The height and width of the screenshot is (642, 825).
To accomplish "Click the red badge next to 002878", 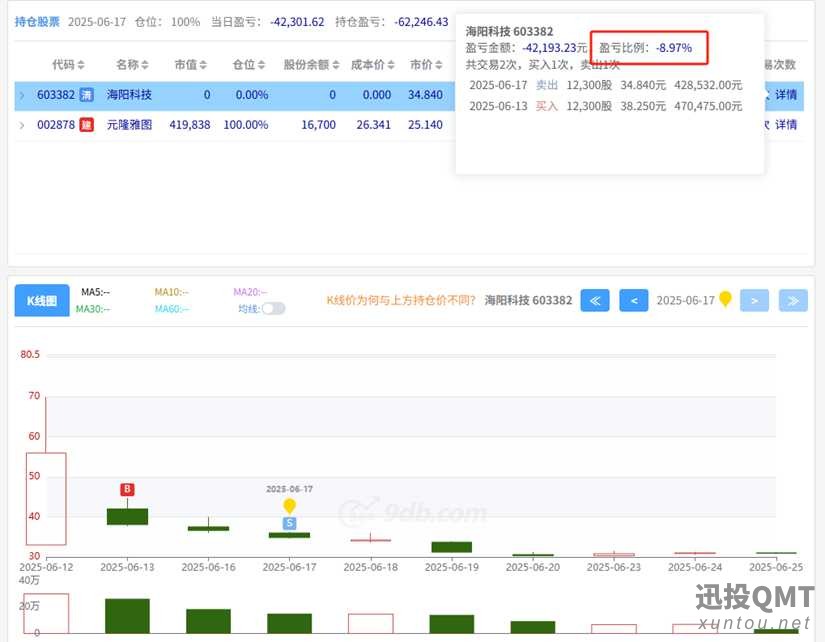I will point(86,125).
